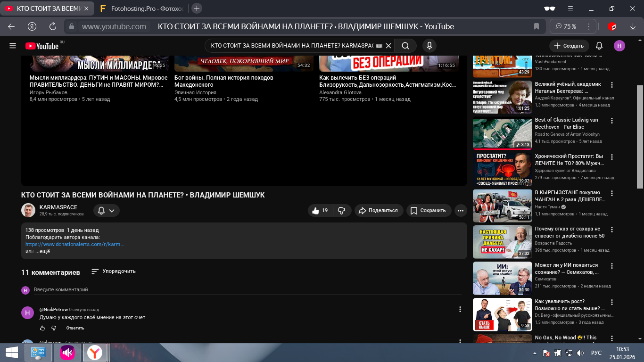Open the taskbar clock showing 10:53
The image size is (644, 362).
tap(622, 353)
